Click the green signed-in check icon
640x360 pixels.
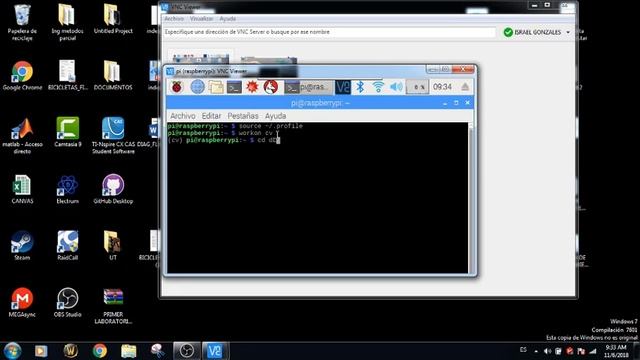(x=508, y=32)
